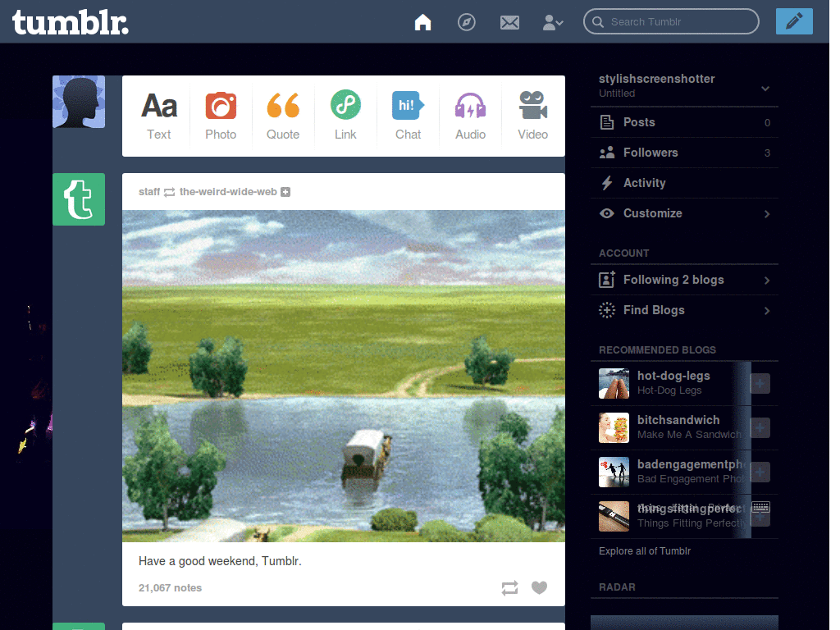This screenshot has width=840, height=630.
Task: Create a new Quote post
Action: click(x=283, y=116)
